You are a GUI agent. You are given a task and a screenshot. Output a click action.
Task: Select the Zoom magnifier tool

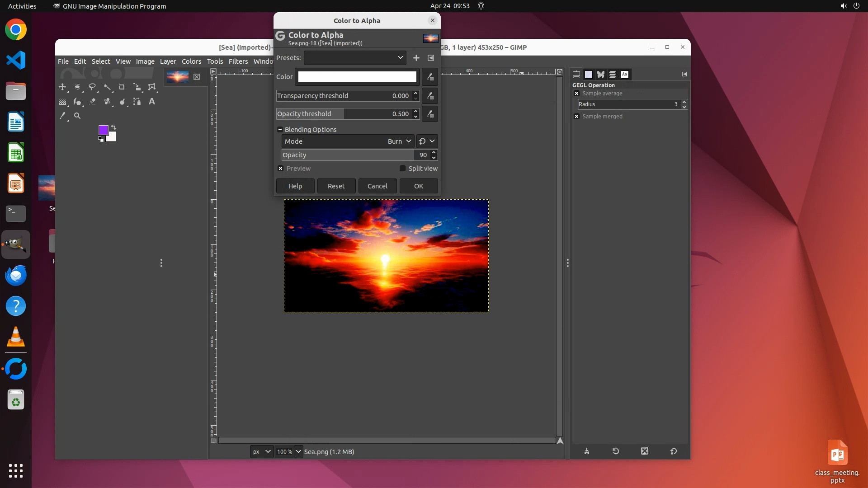[x=77, y=116]
